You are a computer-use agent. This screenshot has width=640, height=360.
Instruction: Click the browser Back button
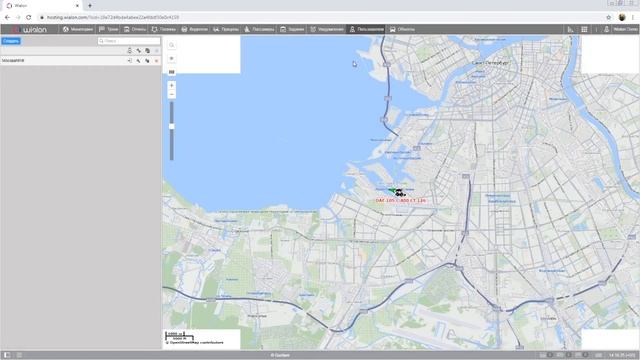[7, 18]
